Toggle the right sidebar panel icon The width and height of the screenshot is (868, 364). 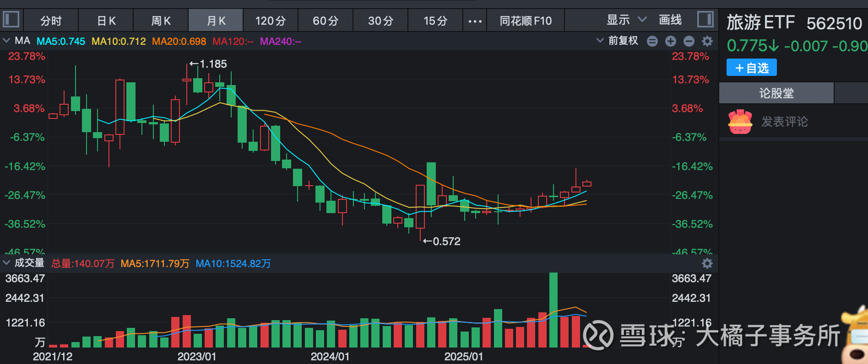(x=705, y=20)
